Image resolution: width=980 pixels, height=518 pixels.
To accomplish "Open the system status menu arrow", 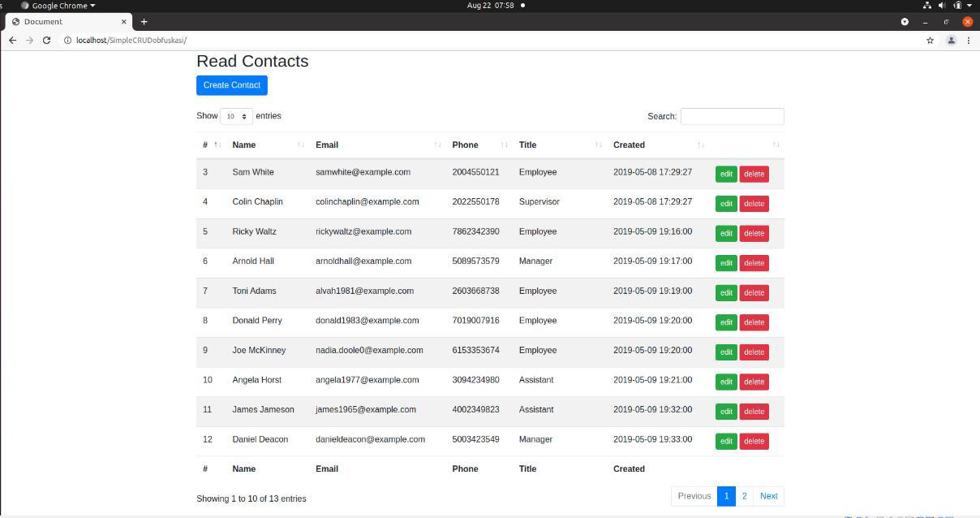I will (x=969, y=6).
